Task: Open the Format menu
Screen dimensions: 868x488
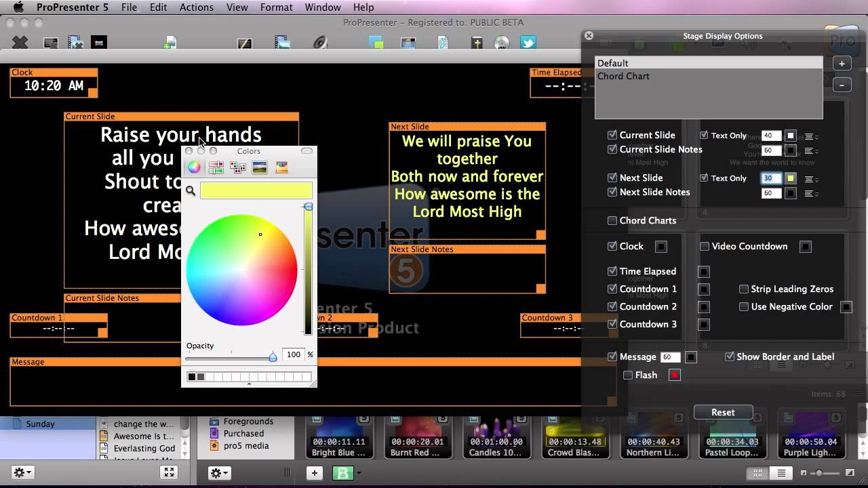Action: tap(276, 7)
